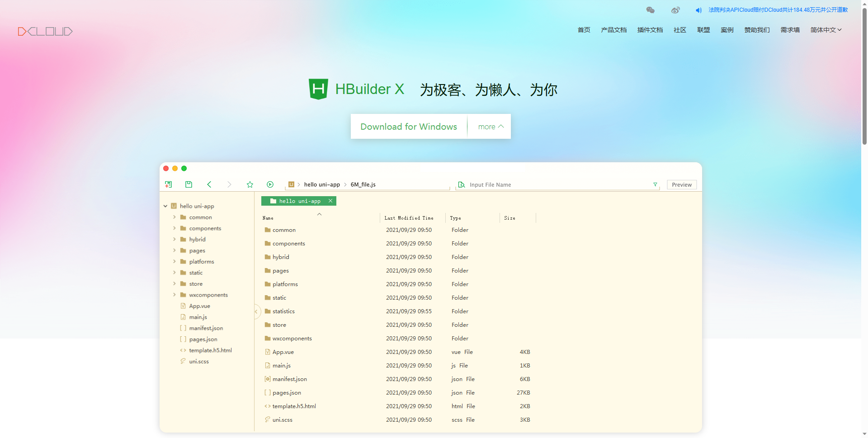Screen dimensions: 868x438
Task: Click the run/play icon in the toolbar
Action: pos(270,184)
